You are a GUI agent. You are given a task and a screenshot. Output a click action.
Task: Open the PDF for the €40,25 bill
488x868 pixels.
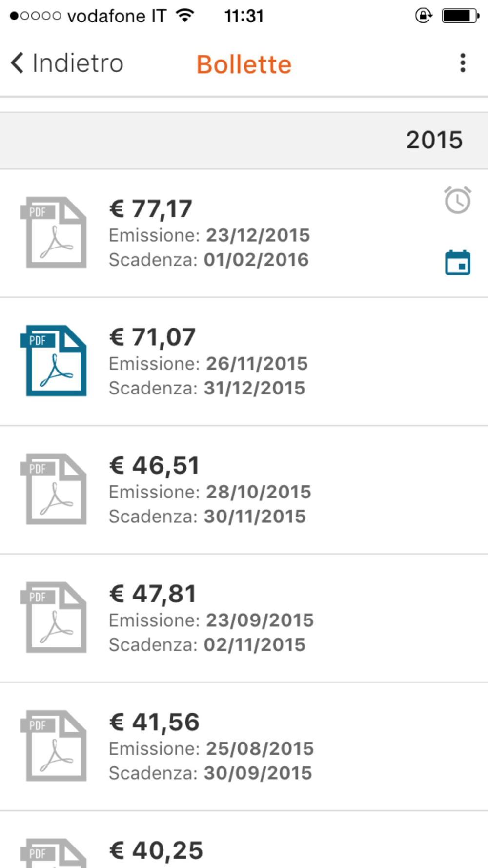pyautogui.click(x=55, y=853)
